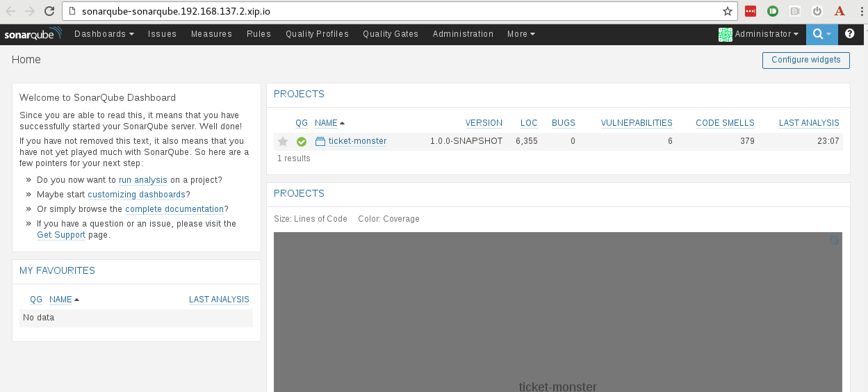Open the complete documentation link
This screenshot has width=868, height=392.
pyautogui.click(x=174, y=209)
